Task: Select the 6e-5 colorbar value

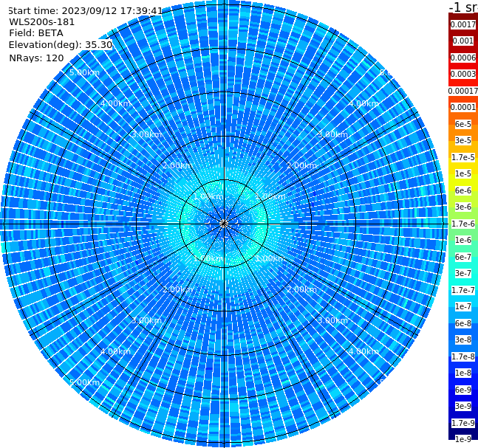Action: 463,124
